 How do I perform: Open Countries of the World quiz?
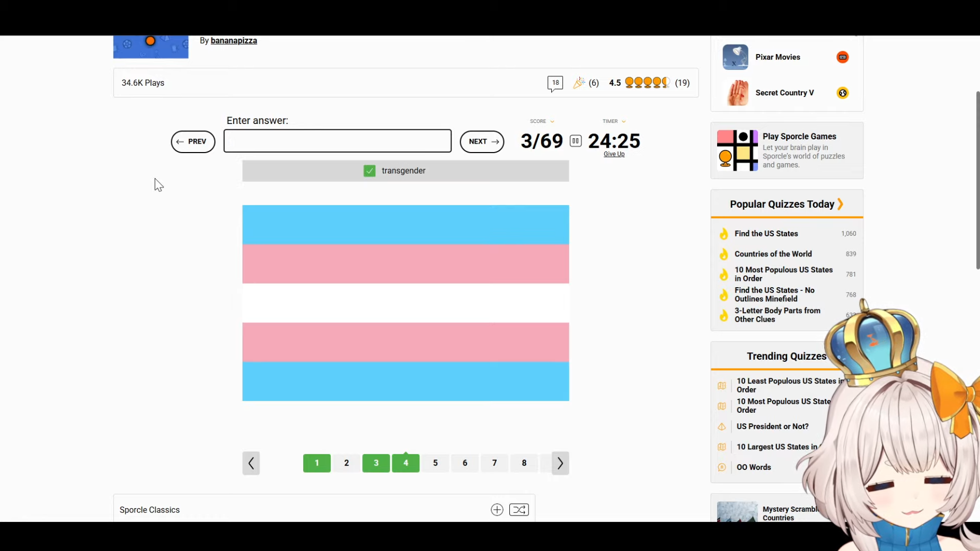[773, 254]
